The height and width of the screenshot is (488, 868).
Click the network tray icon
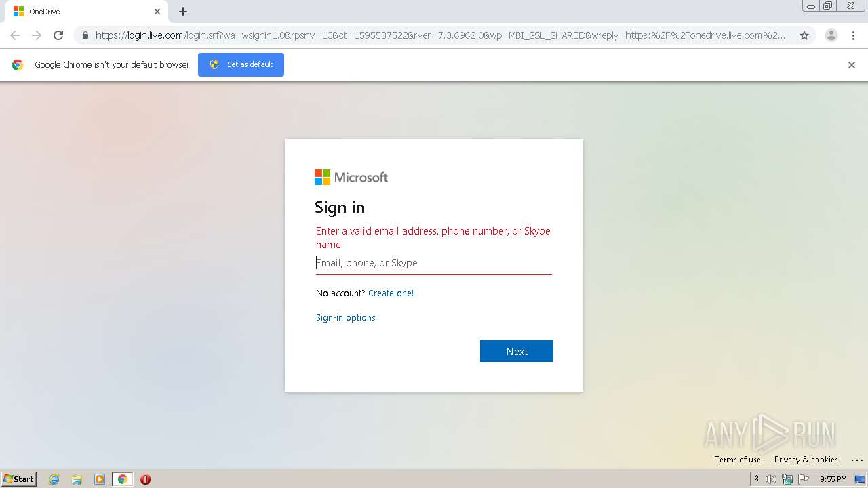coord(787,479)
